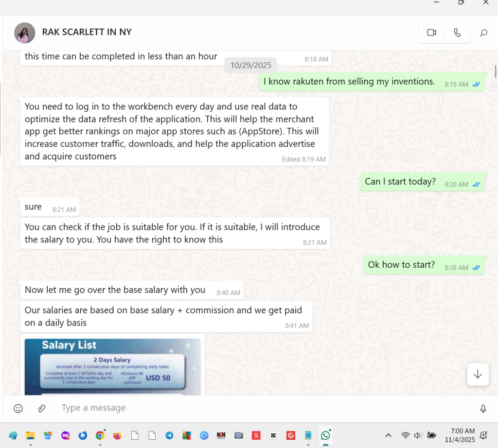Open File Explorer from the taskbar
This screenshot has height=448, width=498.
(30, 435)
